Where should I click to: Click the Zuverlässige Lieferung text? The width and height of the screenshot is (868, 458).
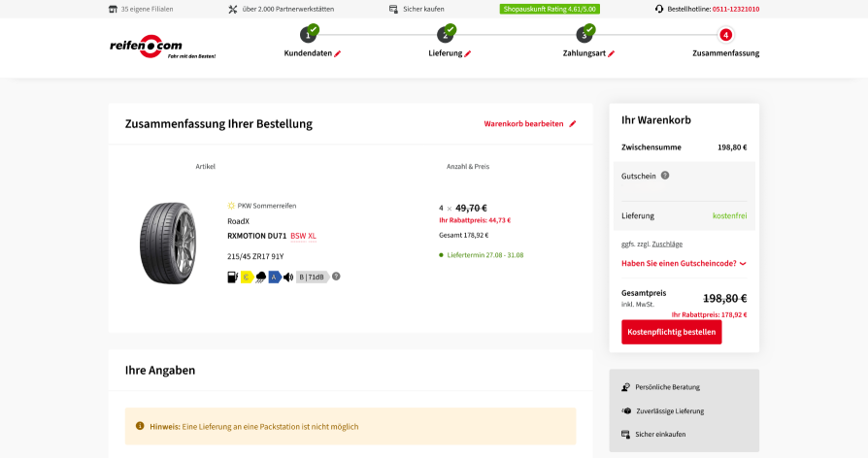pos(670,411)
